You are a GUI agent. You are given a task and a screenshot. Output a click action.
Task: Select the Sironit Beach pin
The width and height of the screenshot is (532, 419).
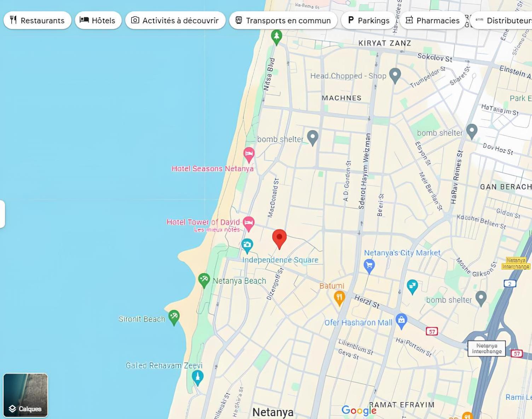[x=174, y=317]
